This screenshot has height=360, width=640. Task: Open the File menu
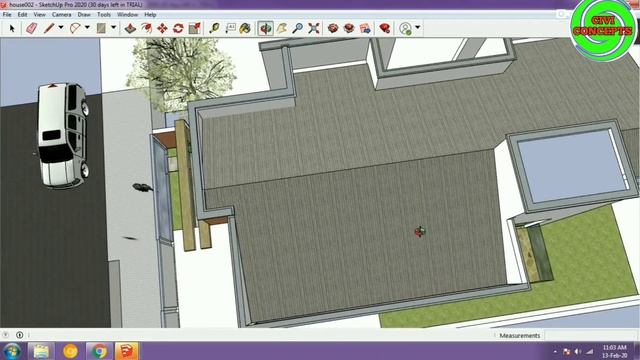[7, 15]
